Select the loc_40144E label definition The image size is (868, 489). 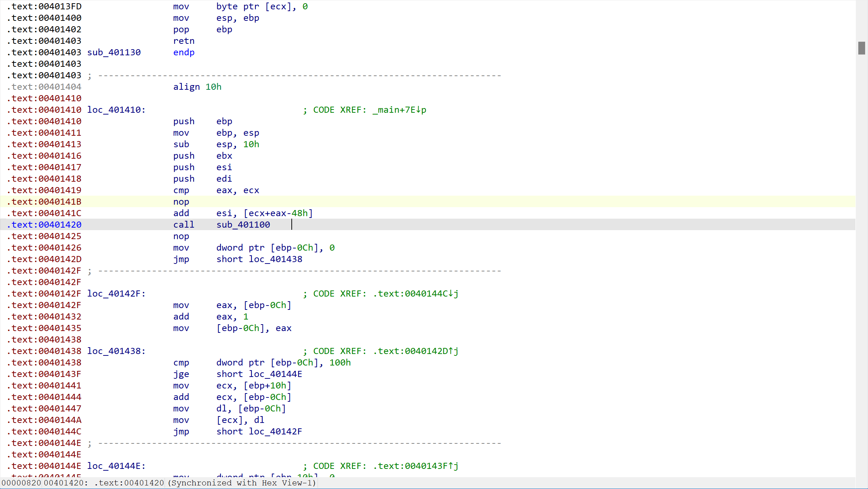click(116, 466)
